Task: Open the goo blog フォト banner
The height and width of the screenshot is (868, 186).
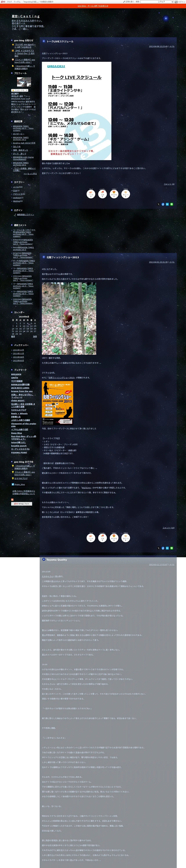Action: click(22, 504)
